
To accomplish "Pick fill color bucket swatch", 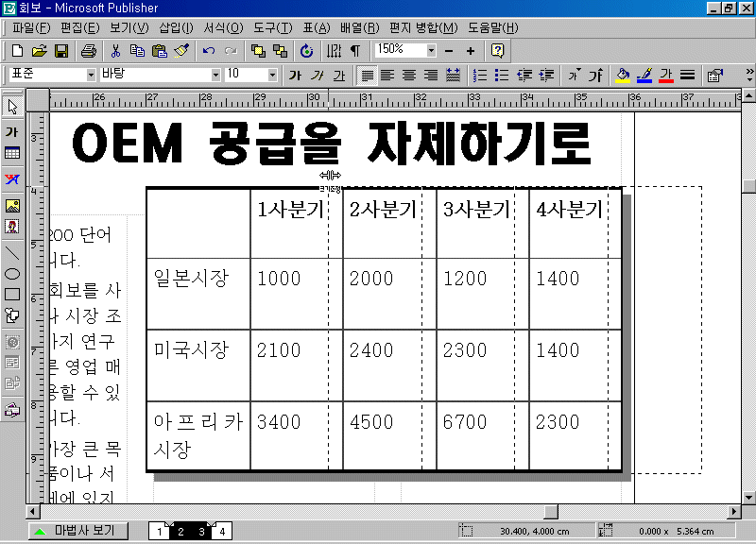I will coord(623,76).
